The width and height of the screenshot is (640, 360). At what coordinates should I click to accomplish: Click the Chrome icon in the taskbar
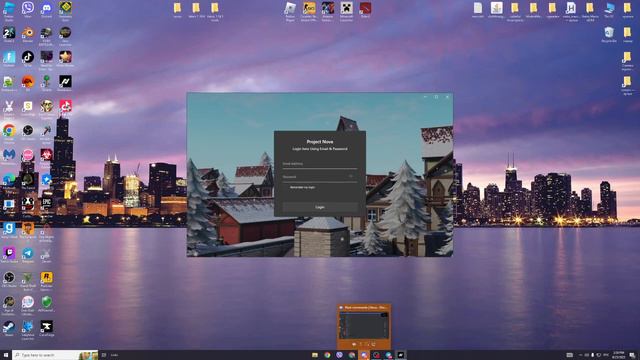327,355
